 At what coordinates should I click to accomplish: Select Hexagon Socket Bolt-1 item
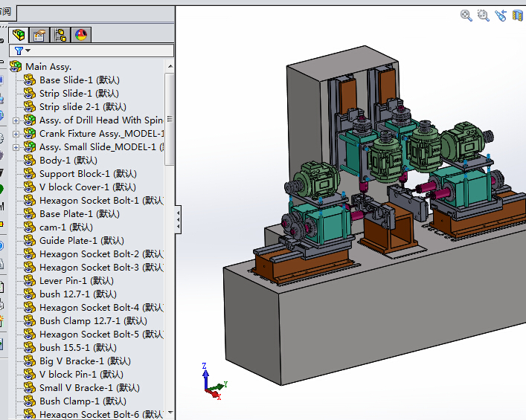[x=101, y=201]
